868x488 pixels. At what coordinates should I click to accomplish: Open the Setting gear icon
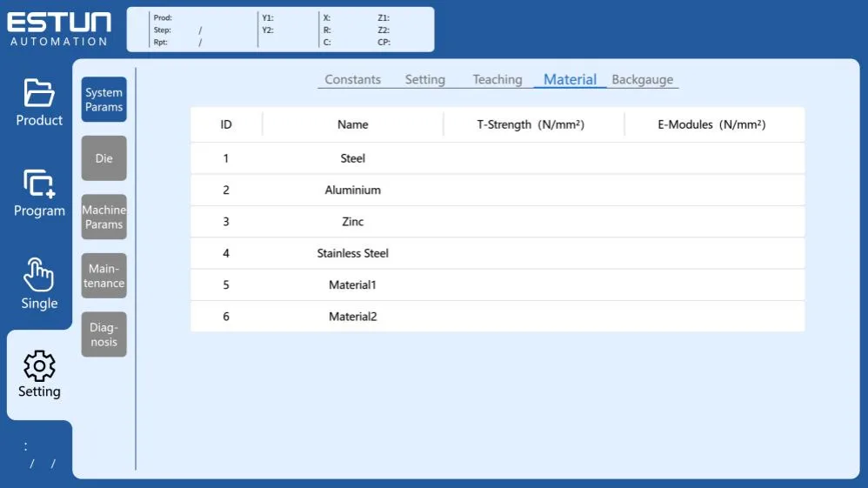tap(39, 365)
